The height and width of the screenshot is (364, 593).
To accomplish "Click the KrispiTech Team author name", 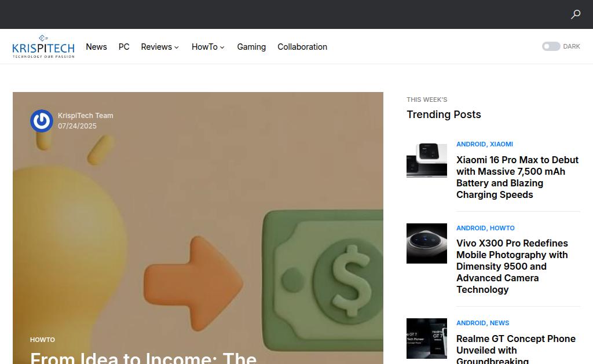I will point(86,116).
